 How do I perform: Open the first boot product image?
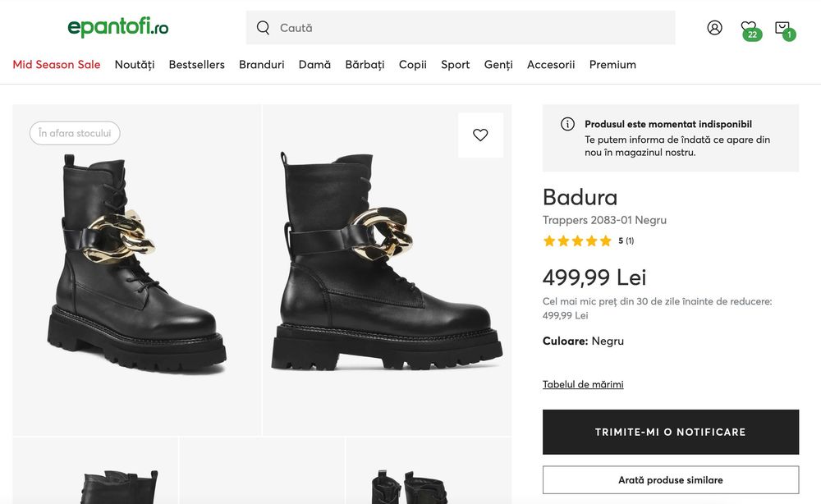click(137, 269)
